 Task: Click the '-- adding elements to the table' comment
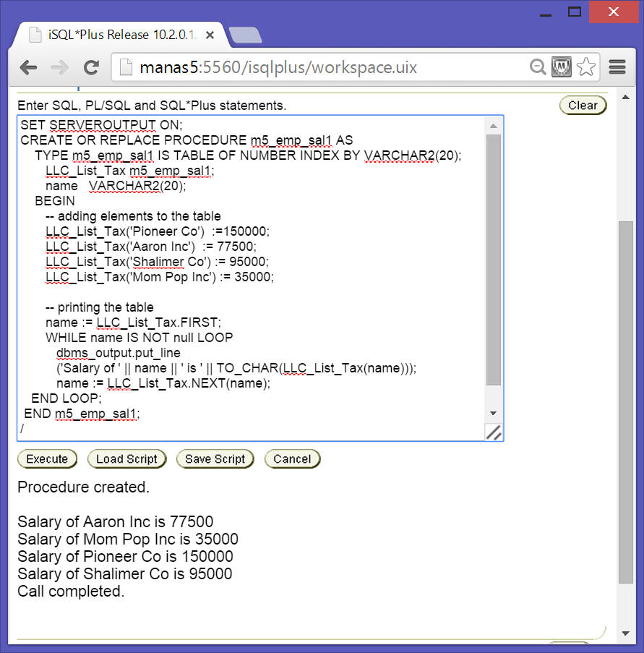(x=133, y=216)
